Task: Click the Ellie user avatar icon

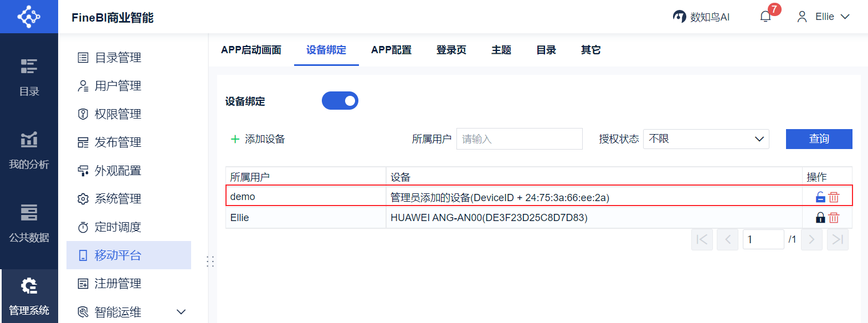Action: coord(802,17)
